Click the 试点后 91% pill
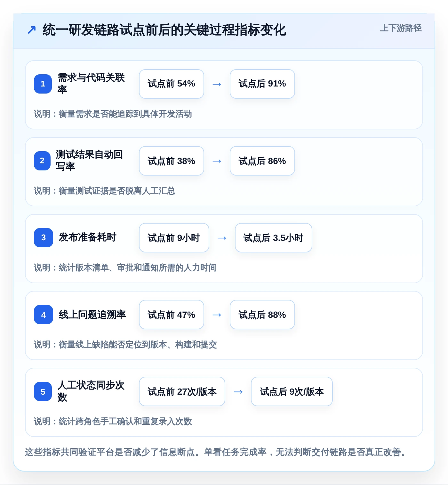 coord(262,84)
